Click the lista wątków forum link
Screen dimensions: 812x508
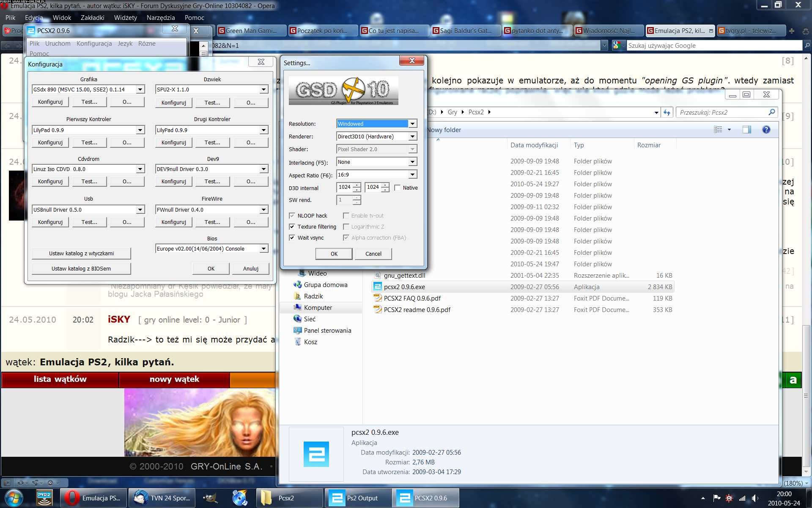click(60, 379)
